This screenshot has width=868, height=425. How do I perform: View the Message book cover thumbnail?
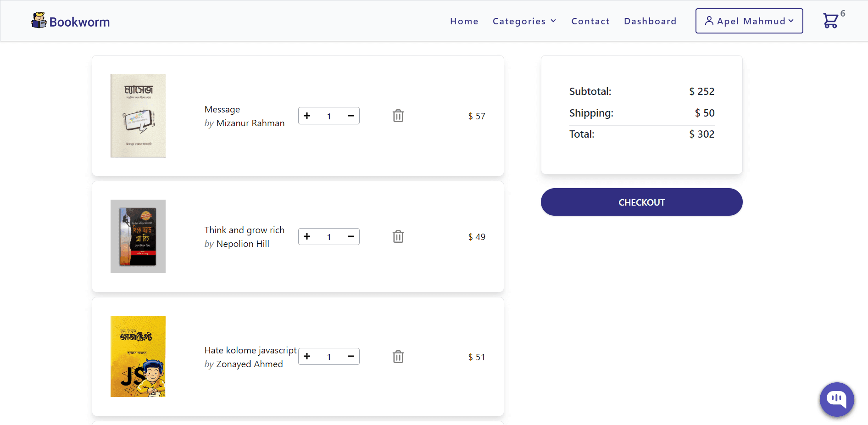(138, 116)
